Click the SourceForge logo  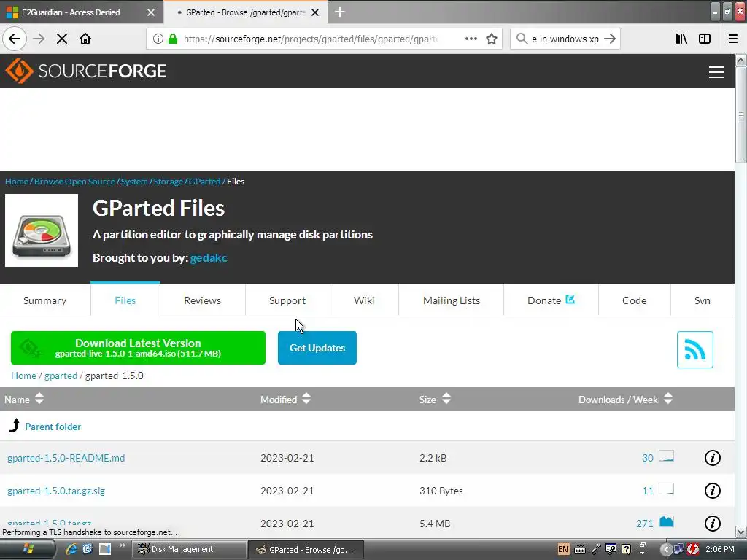[x=86, y=71]
